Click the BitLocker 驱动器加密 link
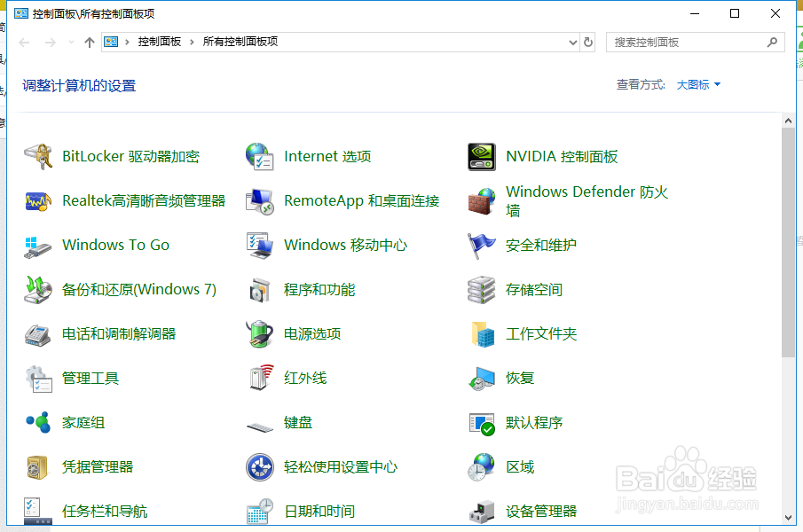The image size is (803, 532). [130, 157]
